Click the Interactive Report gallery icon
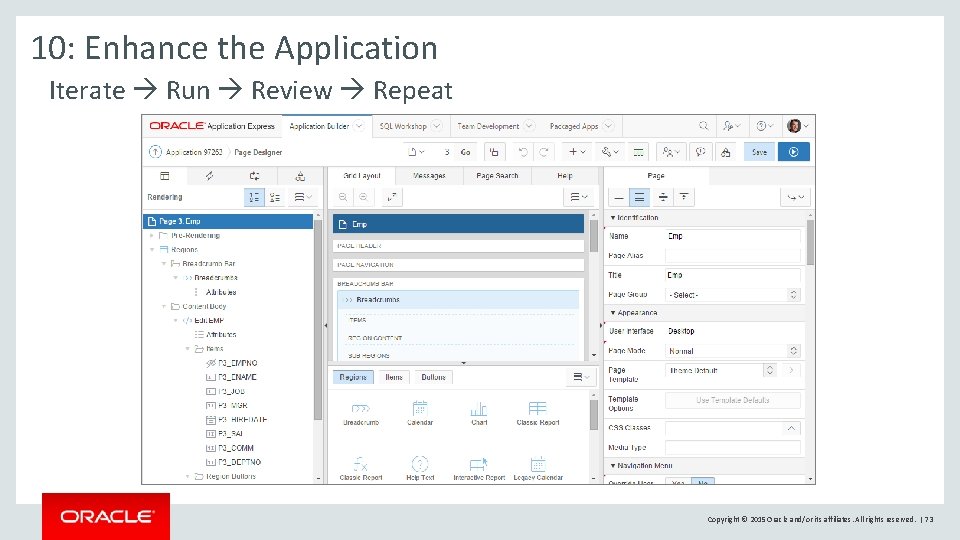This screenshot has height=540, width=960. click(x=479, y=469)
